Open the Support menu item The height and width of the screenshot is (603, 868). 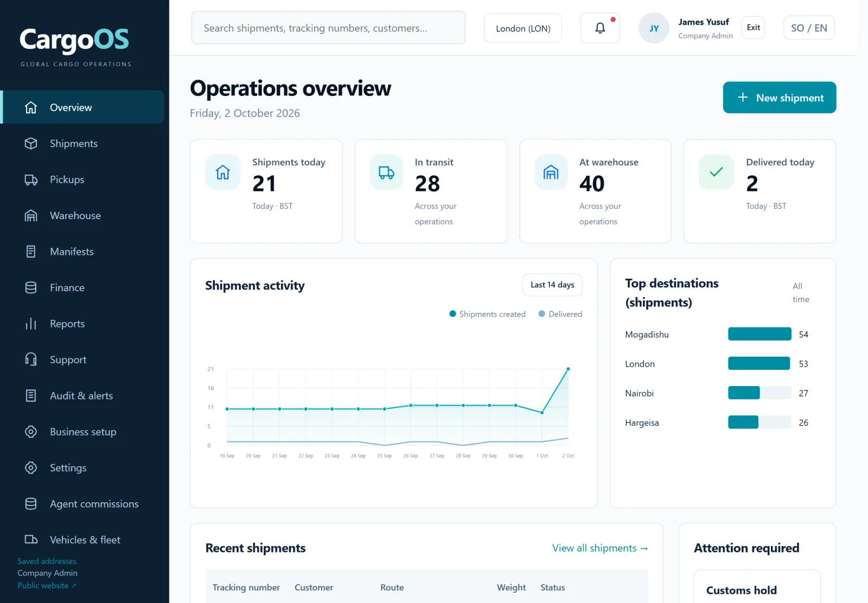pyautogui.click(x=84, y=360)
